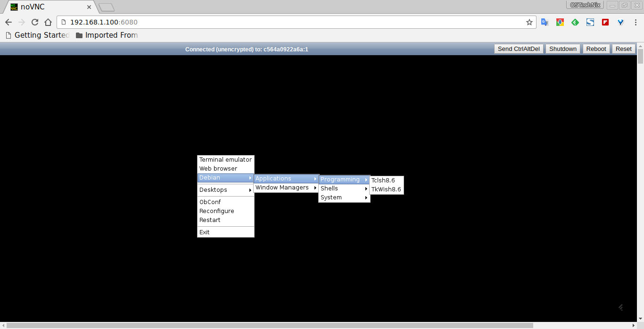Select Tclsh8.6 from Programming submenu
This screenshot has width=644, height=329.
click(383, 181)
